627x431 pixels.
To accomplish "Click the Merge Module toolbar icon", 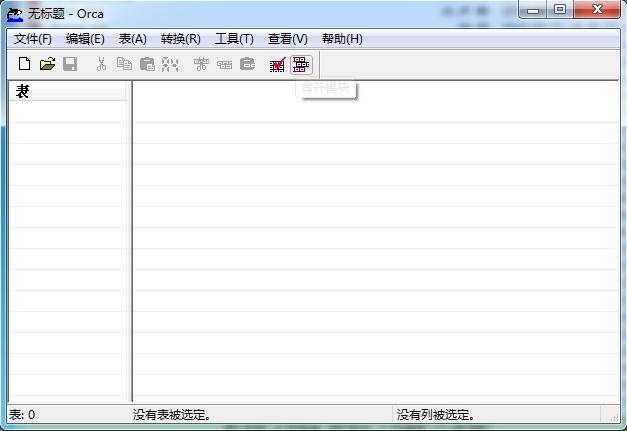I will click(301, 64).
